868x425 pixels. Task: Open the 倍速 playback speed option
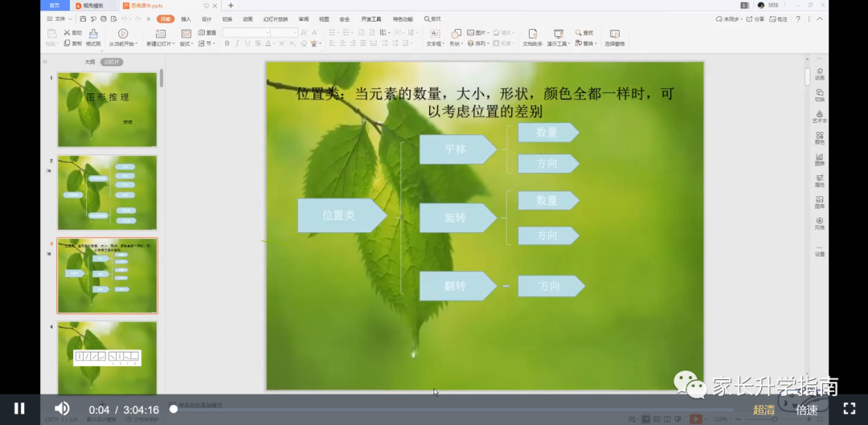point(807,410)
